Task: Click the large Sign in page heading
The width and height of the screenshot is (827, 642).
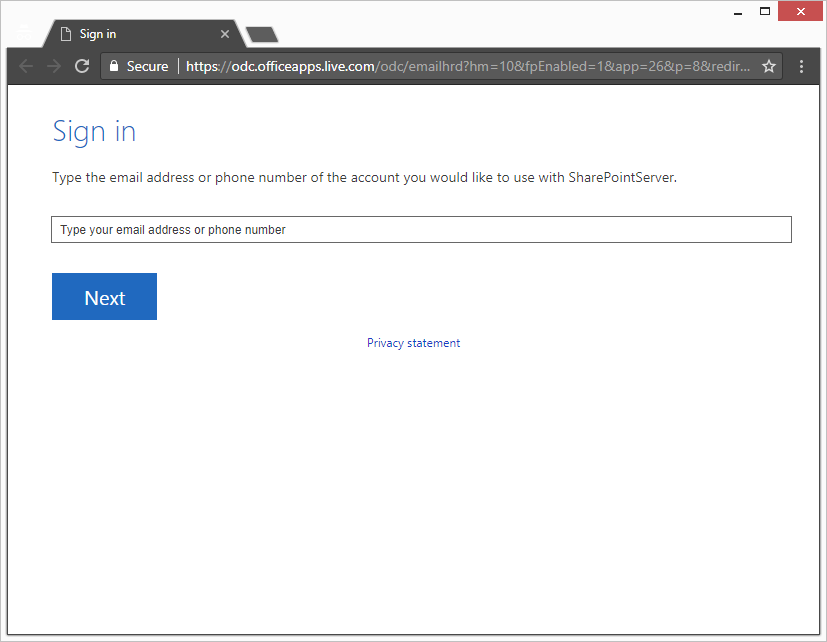Action: click(94, 132)
